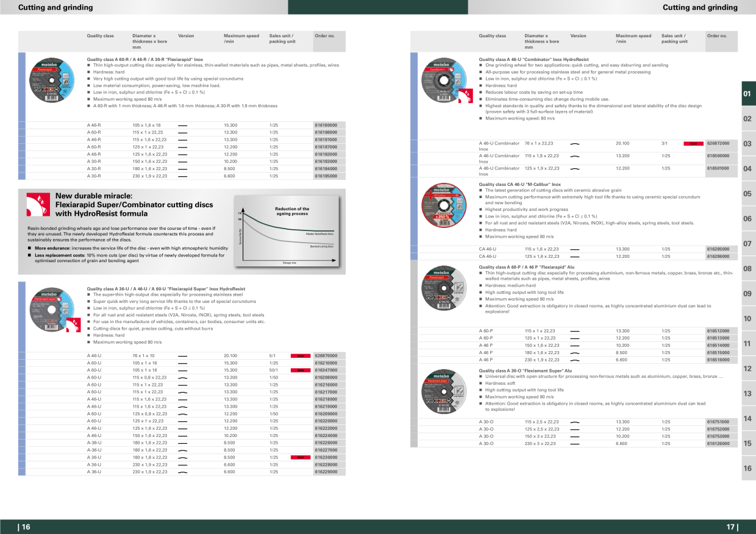The height and width of the screenshot is (534, 756).
Task: Click the disc version icon in row 616210000
Action: [x=183, y=363]
